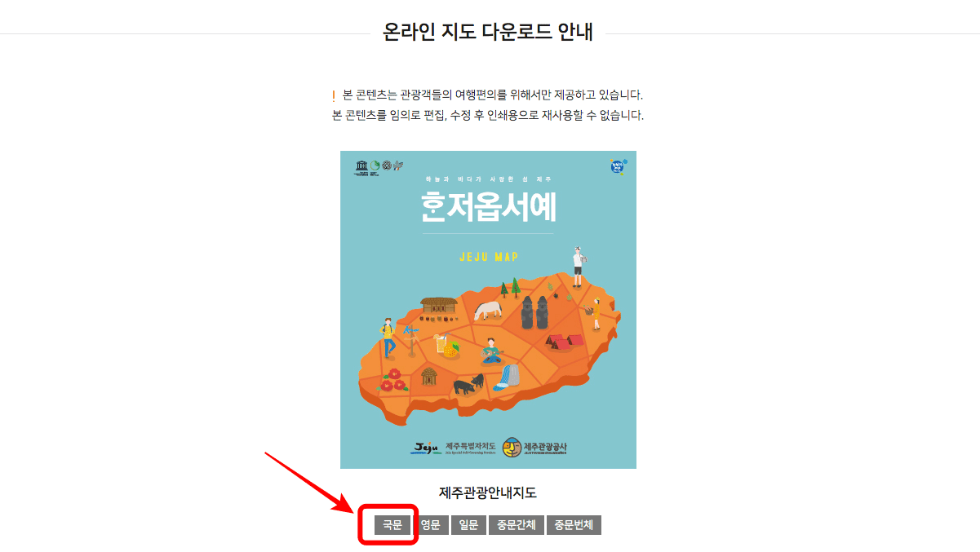Click the orange exclamation mark notice icon
The height and width of the screenshot is (552, 980).
coord(334,96)
